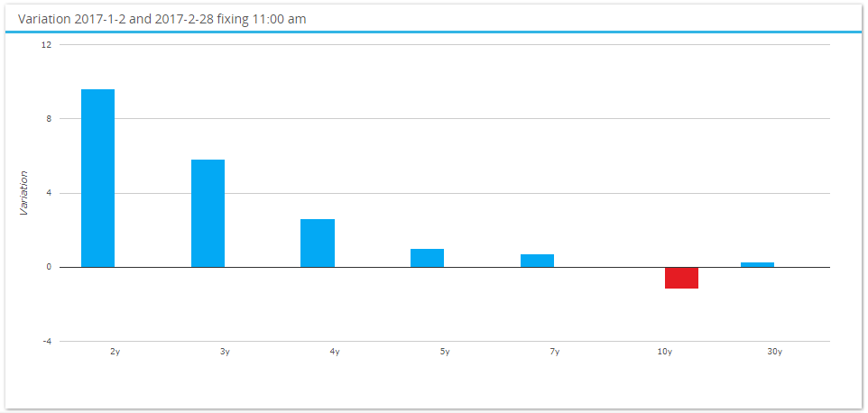Click the small 30y bar
Image resolution: width=868 pixels, height=413 pixels.
click(x=757, y=265)
